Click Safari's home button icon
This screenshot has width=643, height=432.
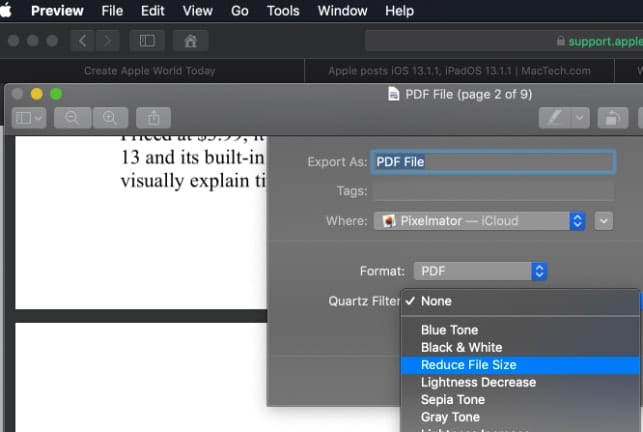[x=190, y=41]
